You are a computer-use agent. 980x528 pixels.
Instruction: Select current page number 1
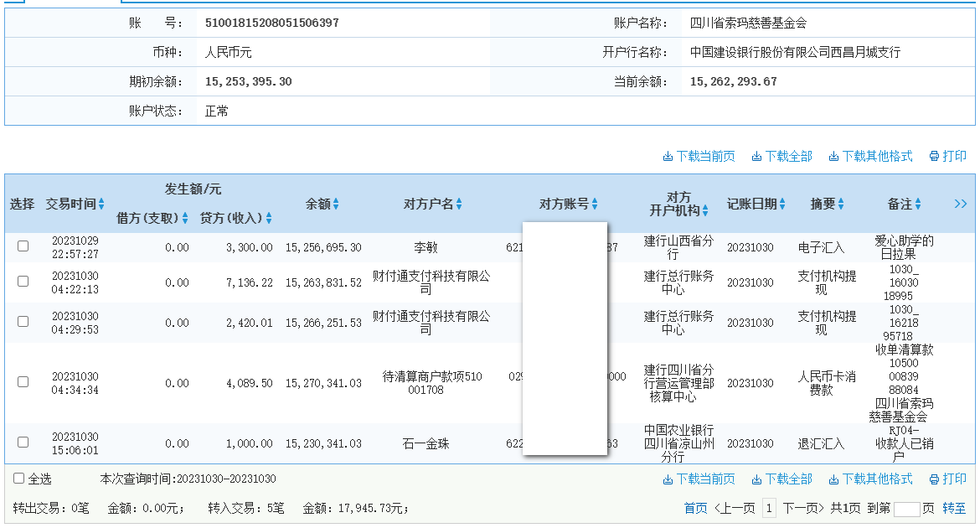coord(770,508)
